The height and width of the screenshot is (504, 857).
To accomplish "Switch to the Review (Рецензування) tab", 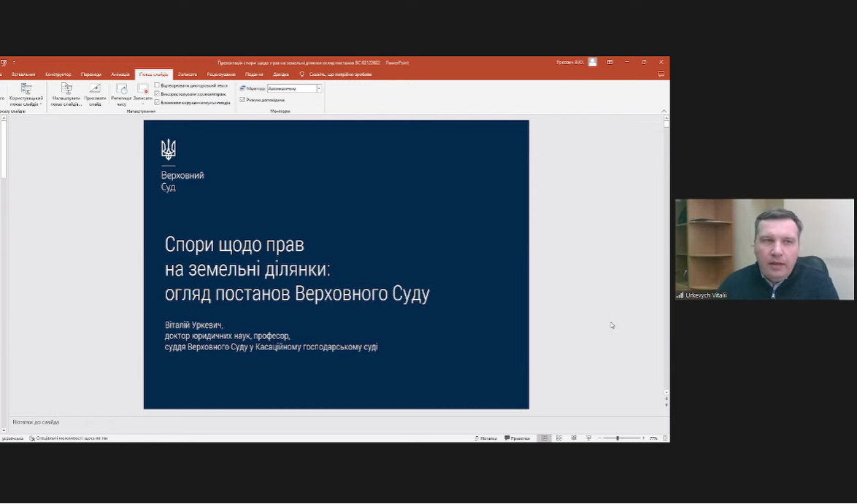I will [220, 74].
